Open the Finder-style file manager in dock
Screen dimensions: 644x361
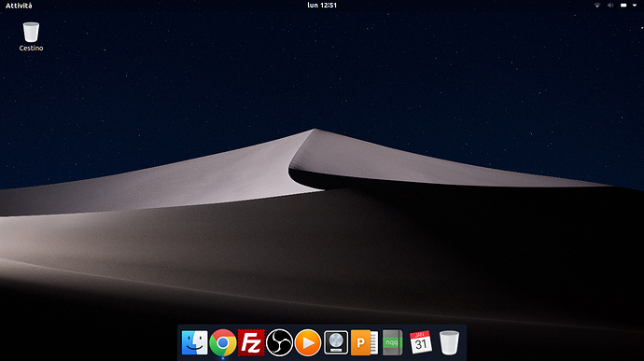point(195,342)
